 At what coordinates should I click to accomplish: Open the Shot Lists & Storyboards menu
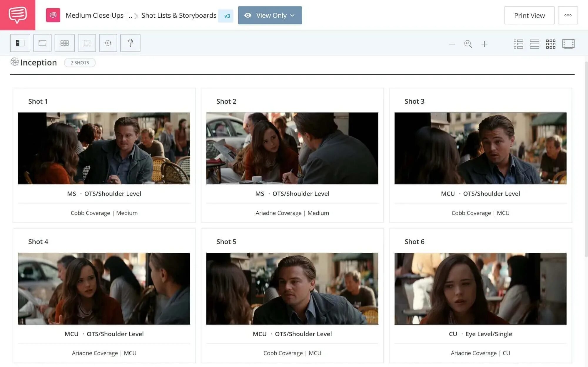[178, 15]
